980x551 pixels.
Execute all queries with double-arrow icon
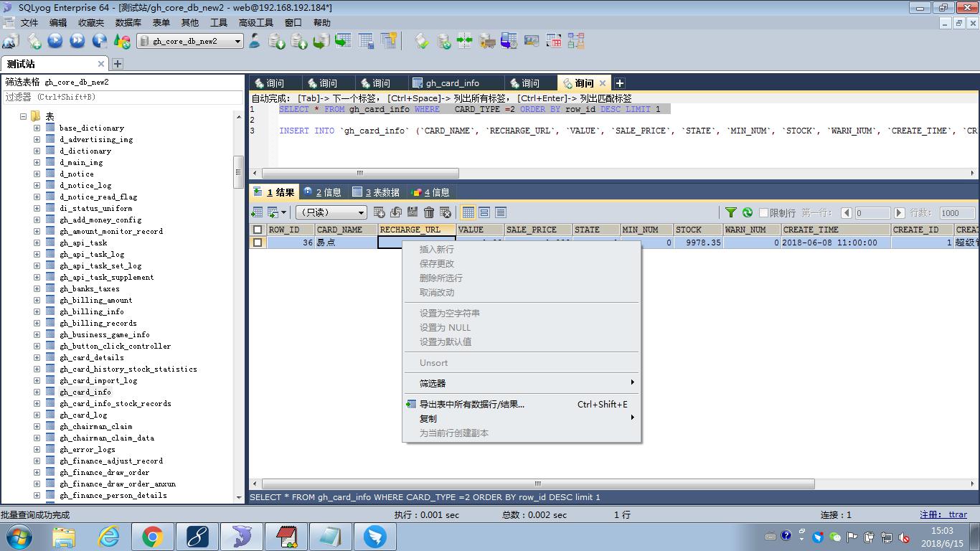click(x=77, y=41)
